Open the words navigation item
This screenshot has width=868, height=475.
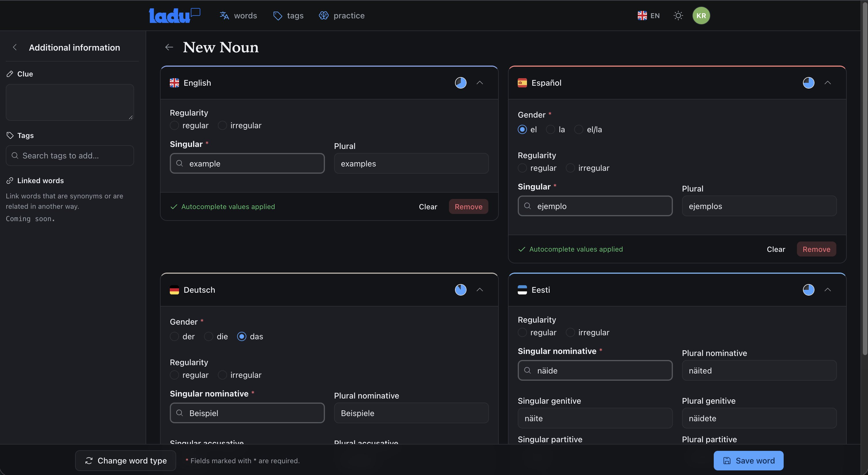pyautogui.click(x=238, y=16)
